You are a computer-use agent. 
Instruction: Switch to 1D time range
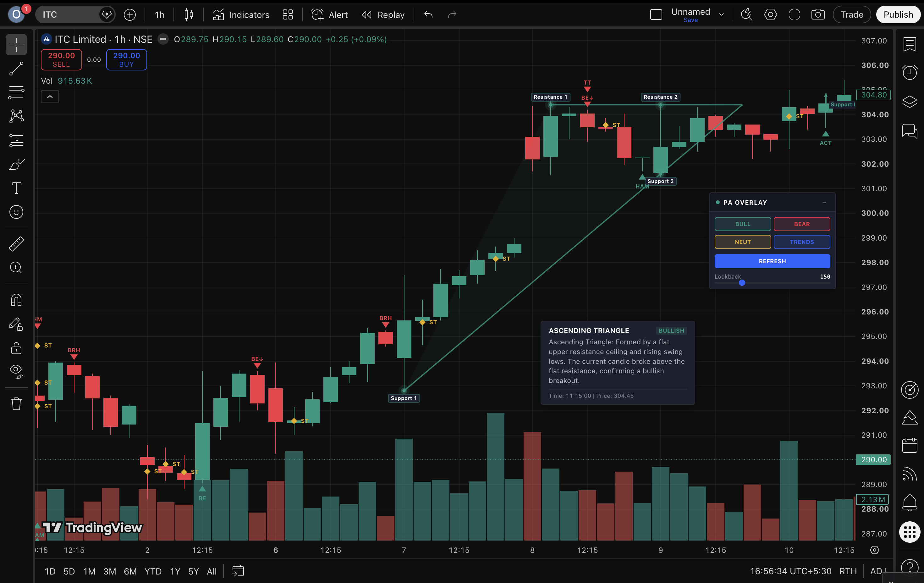click(x=50, y=571)
